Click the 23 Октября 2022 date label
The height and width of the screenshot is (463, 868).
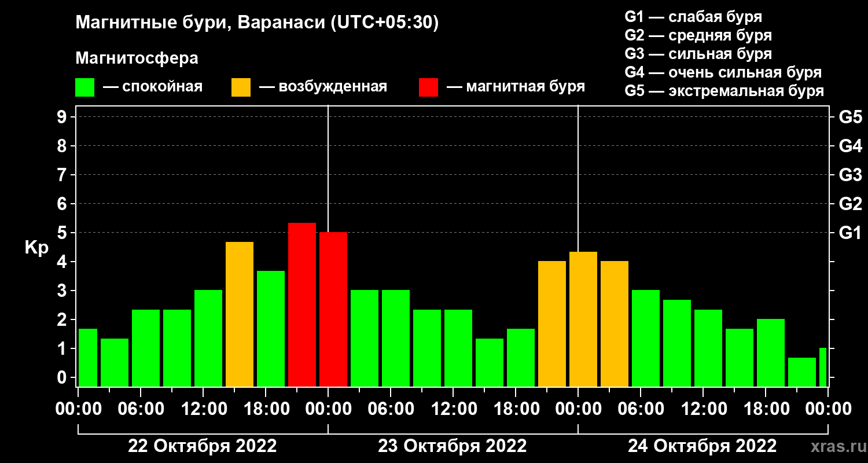pos(453,446)
